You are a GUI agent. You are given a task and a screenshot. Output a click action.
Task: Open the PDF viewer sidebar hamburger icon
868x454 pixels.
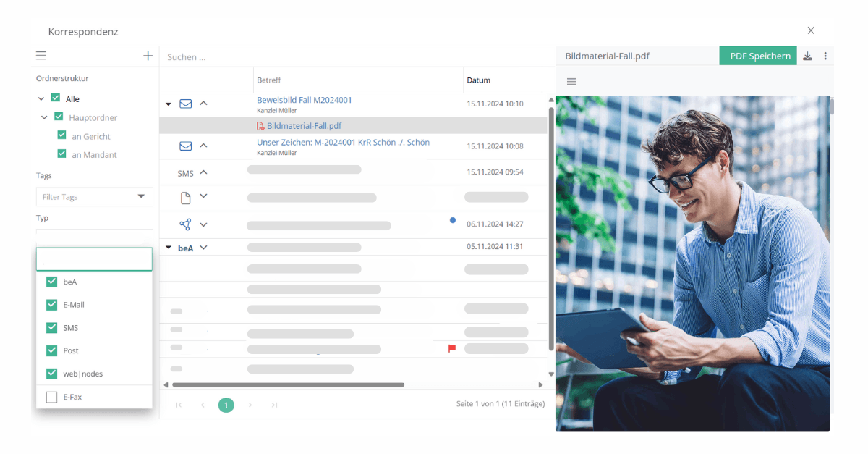click(x=571, y=81)
